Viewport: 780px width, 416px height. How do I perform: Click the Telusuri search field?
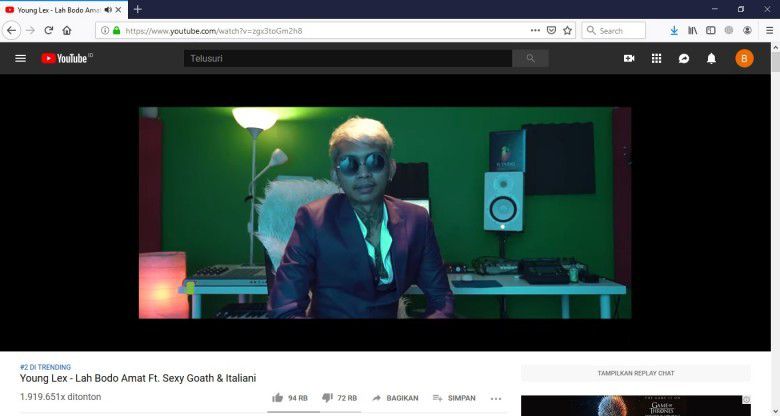coord(348,59)
